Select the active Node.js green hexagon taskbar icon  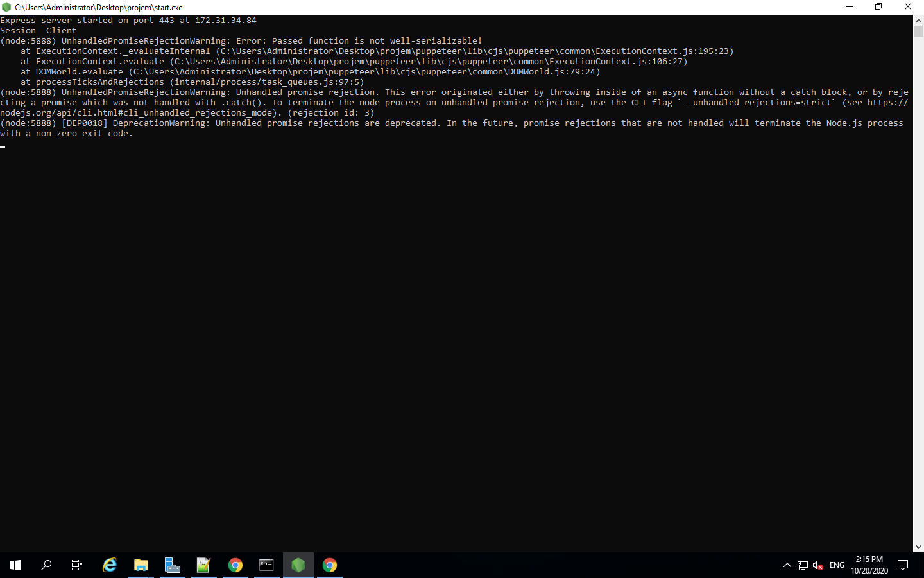click(x=298, y=565)
